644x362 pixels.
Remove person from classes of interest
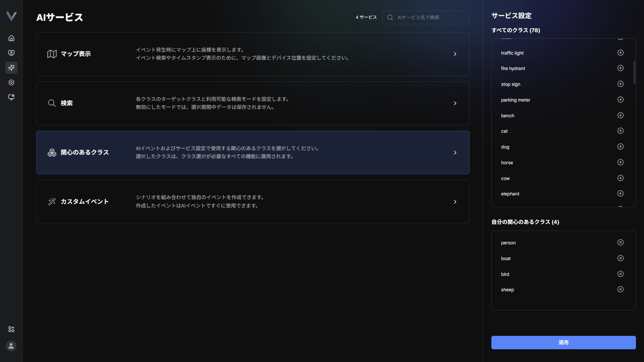621,242
